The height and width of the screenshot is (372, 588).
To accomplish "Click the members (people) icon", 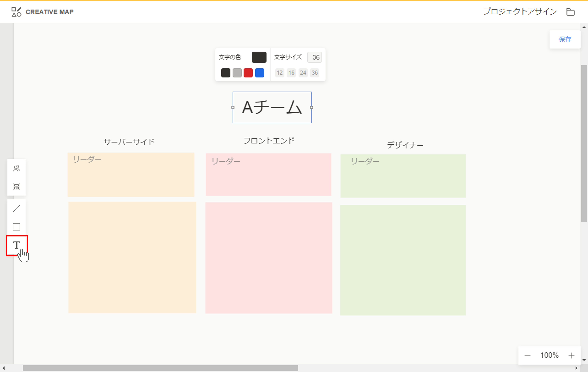I will [16, 168].
